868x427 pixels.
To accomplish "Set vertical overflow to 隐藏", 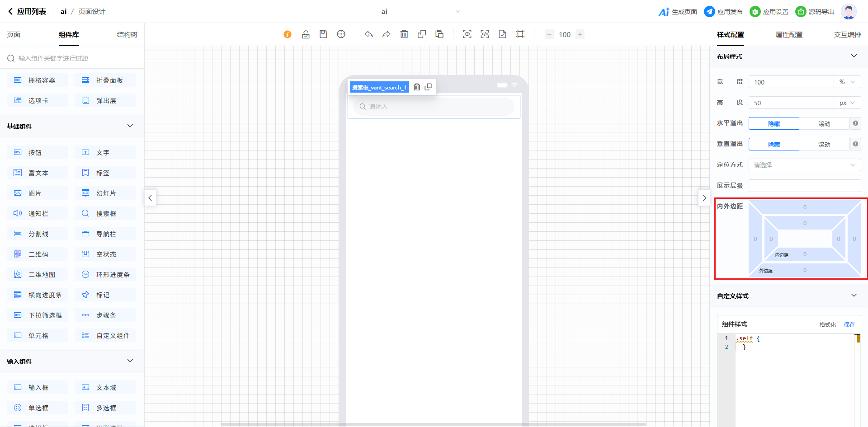I will click(x=774, y=145).
